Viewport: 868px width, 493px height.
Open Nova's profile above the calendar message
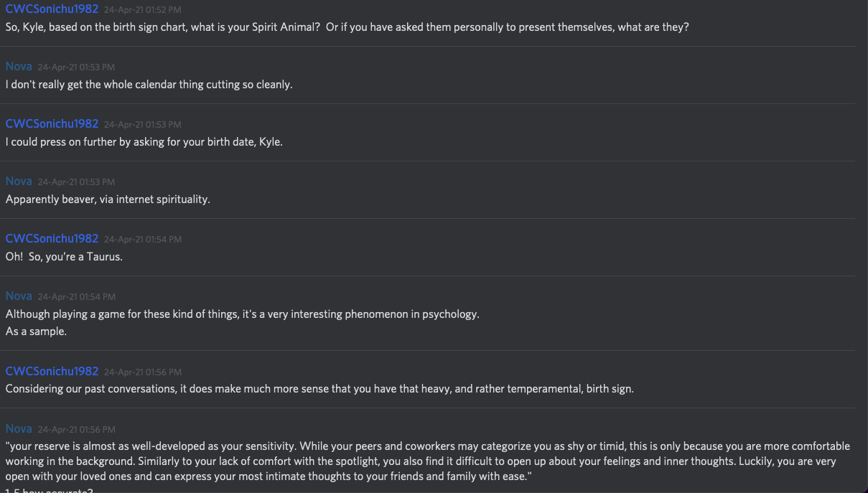tap(19, 67)
